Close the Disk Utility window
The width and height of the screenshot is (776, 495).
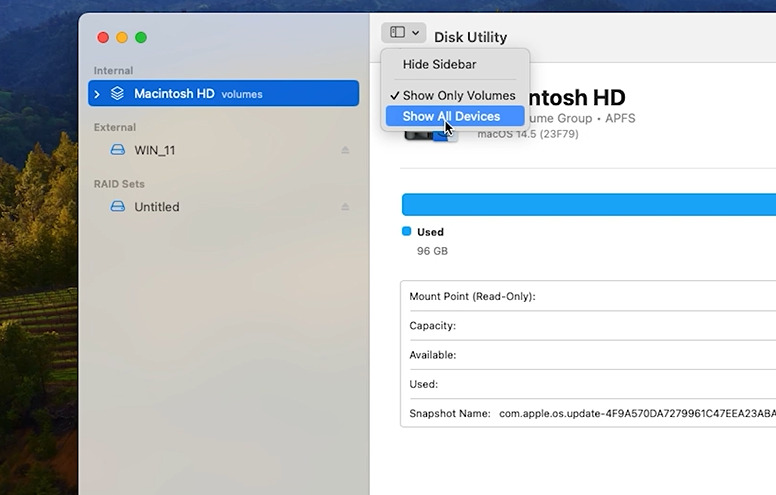(103, 38)
